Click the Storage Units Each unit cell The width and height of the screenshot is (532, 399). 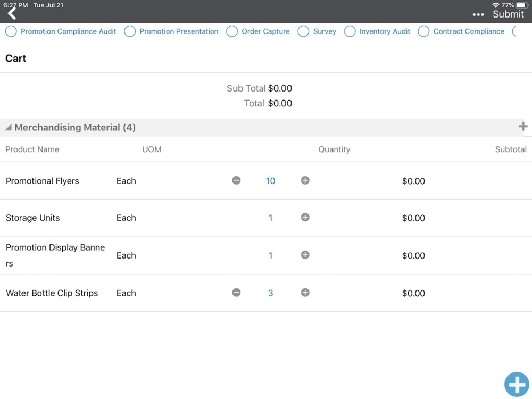tap(126, 218)
